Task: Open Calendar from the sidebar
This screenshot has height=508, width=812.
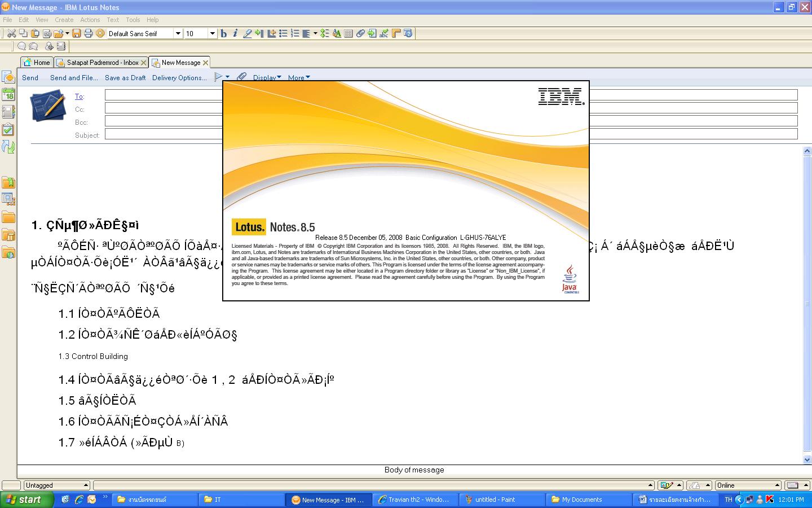Action: 8,95
